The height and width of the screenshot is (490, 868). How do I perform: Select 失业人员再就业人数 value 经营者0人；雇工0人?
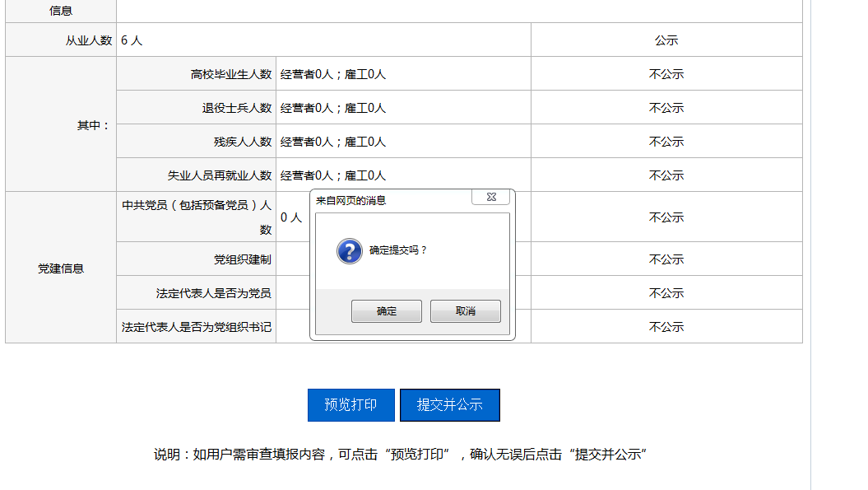[x=333, y=175]
